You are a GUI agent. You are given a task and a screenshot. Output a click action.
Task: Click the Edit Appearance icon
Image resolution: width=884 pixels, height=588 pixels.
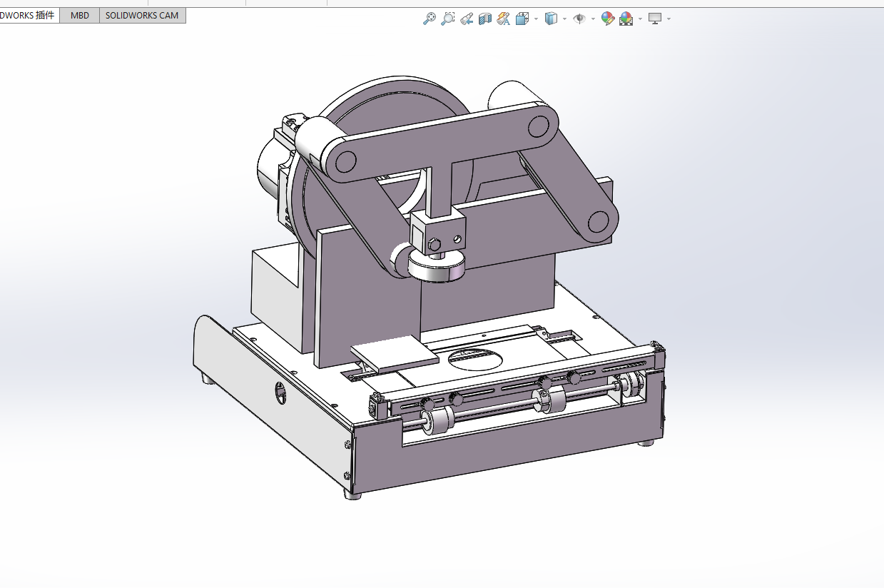(x=608, y=19)
